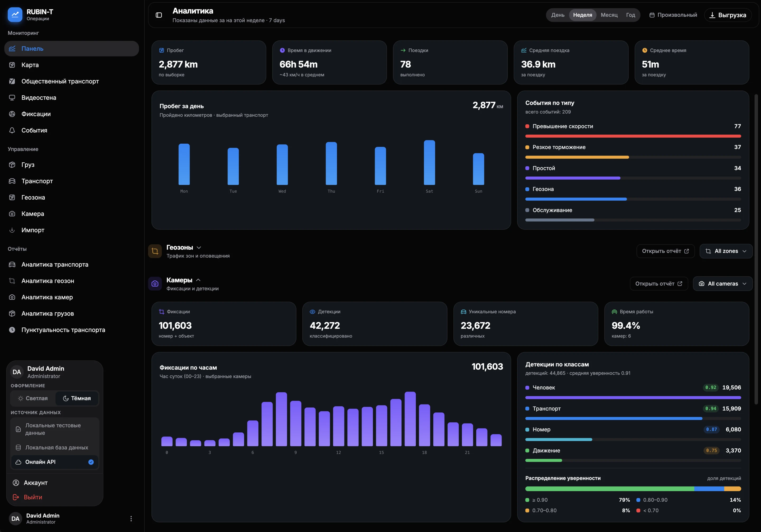Viewport: 761px width, 532px height.
Task: Collapse the Камеры section chevron
Action: (198, 280)
